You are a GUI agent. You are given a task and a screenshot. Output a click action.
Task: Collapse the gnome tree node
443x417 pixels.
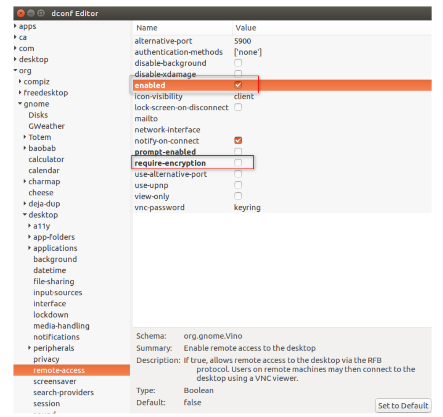[20, 104]
